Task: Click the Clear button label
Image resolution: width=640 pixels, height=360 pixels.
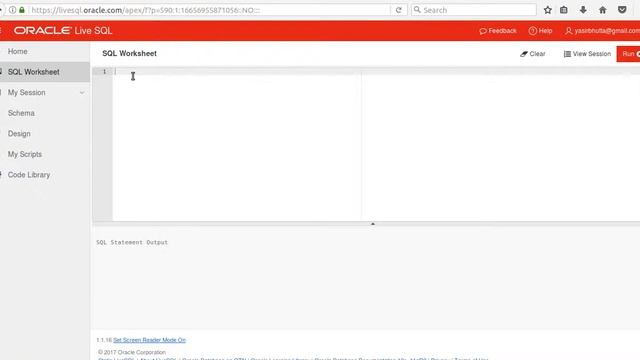Action: point(537,54)
